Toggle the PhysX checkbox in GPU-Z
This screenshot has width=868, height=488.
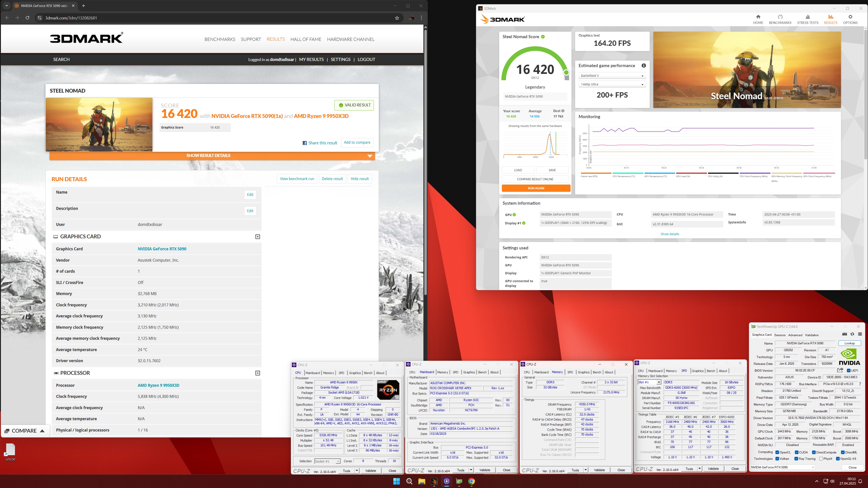pos(821,459)
